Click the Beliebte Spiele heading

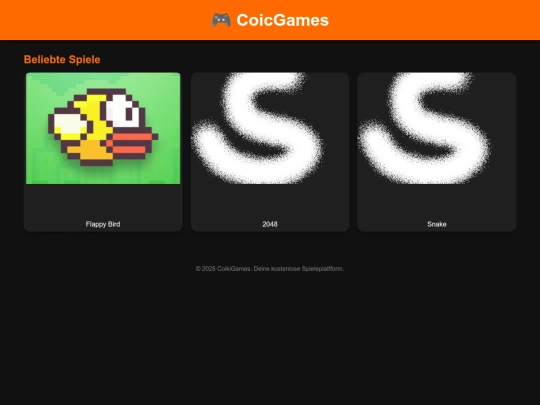62,60
